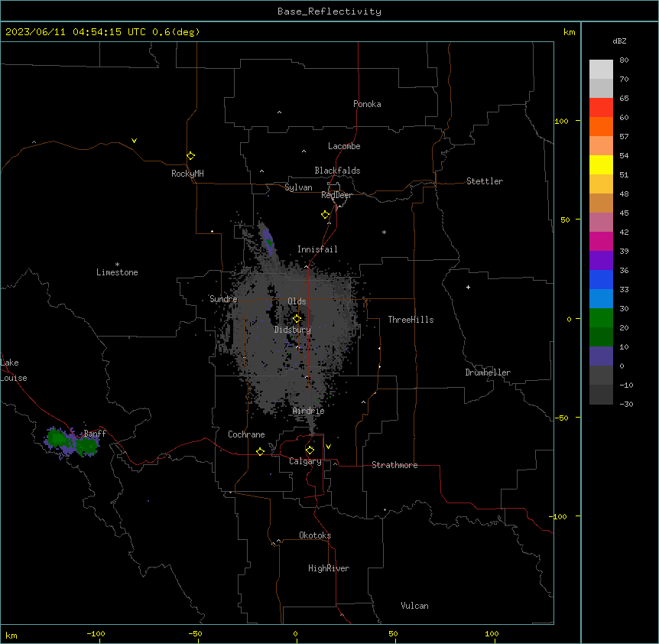Select the bright yellow swatch in dBZ legend
Image resolution: width=659 pixels, height=644 pixels.
[601, 164]
